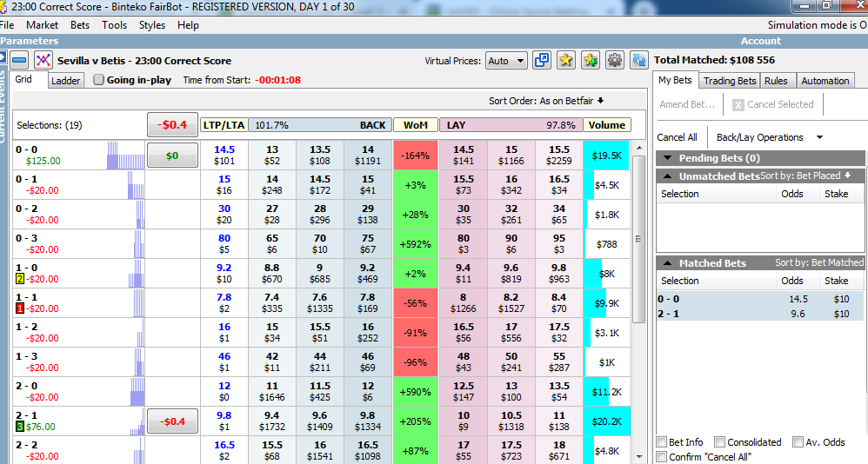Viewport: 868px width, 464px height.
Task: Click the refresh market icon
Action: click(638, 60)
